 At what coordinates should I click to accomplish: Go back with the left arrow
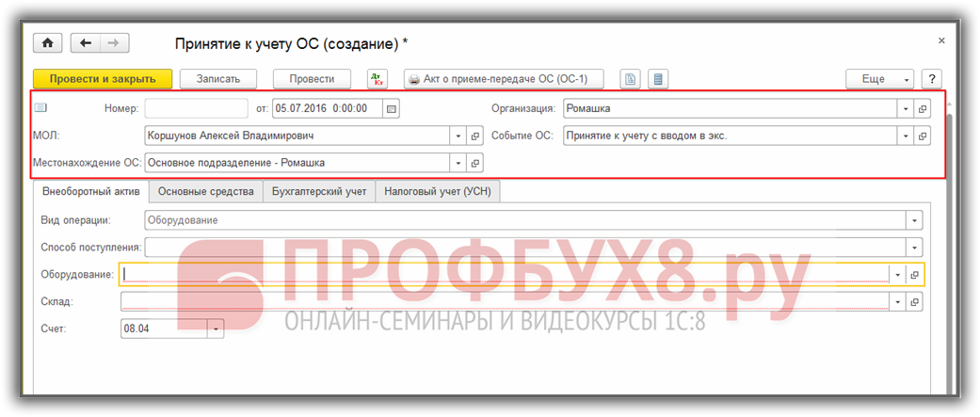pos(87,43)
